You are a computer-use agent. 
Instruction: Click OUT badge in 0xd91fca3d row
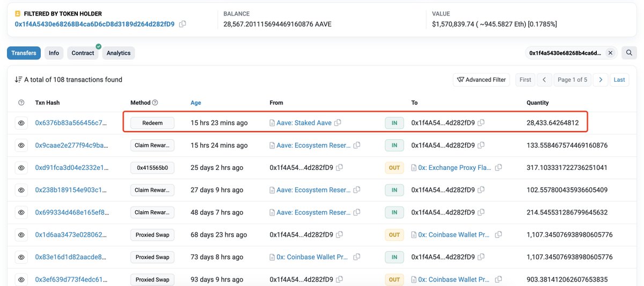pos(394,168)
